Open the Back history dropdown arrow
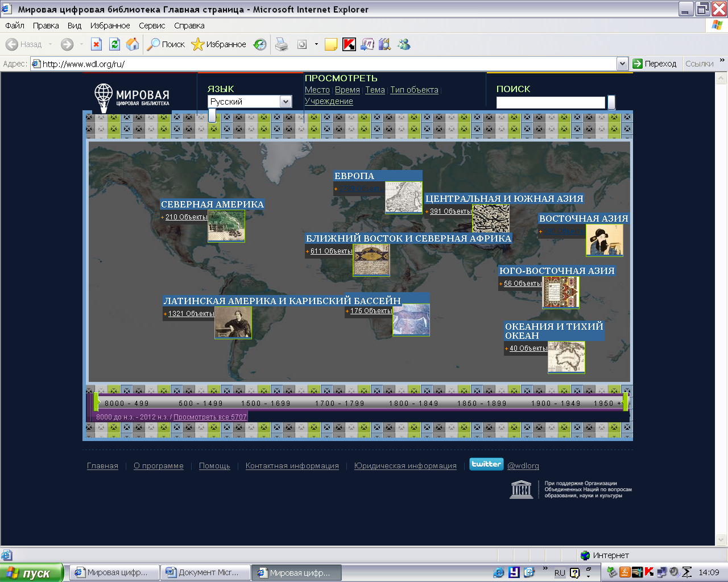 pyautogui.click(x=50, y=44)
